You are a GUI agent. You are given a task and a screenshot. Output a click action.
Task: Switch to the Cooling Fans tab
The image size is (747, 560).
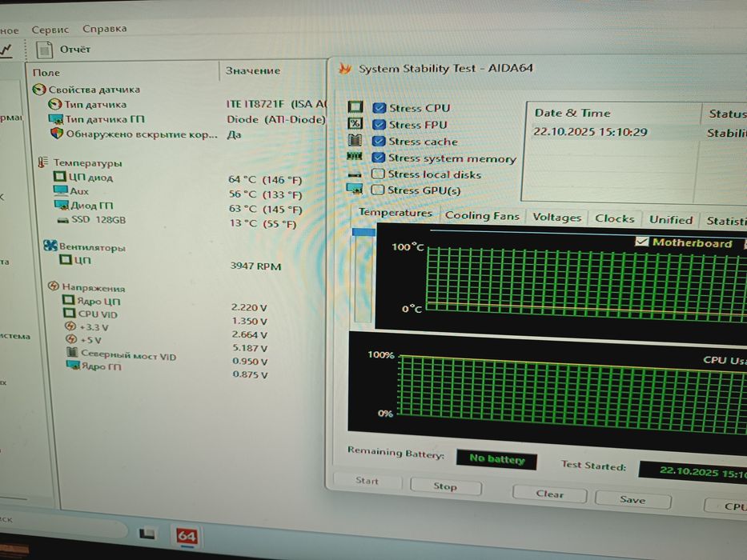[x=482, y=216]
